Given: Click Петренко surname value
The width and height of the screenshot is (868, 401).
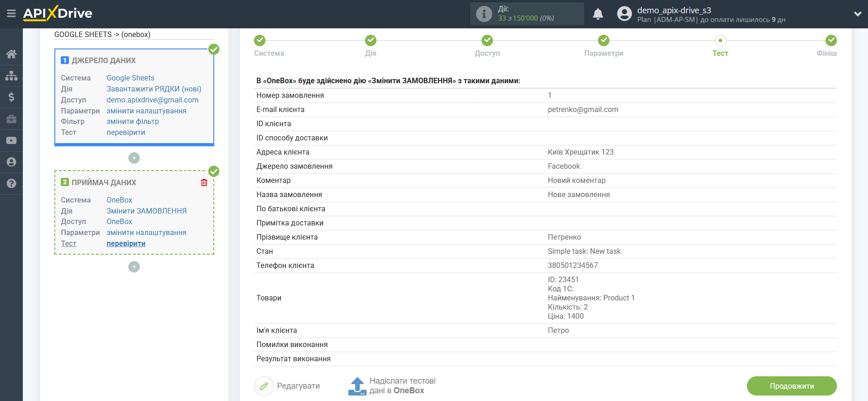Looking at the screenshot, I should pos(564,237).
